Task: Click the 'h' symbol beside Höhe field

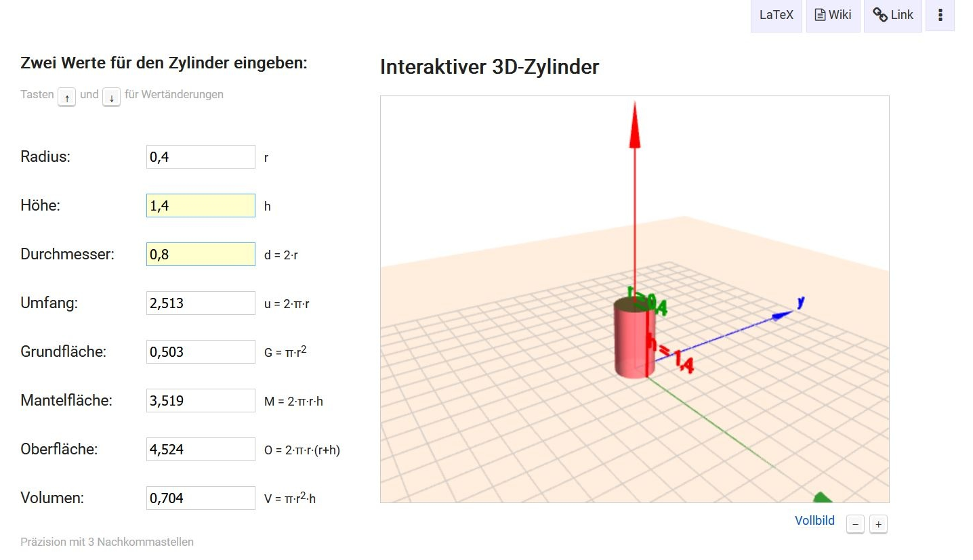Action: pos(267,207)
